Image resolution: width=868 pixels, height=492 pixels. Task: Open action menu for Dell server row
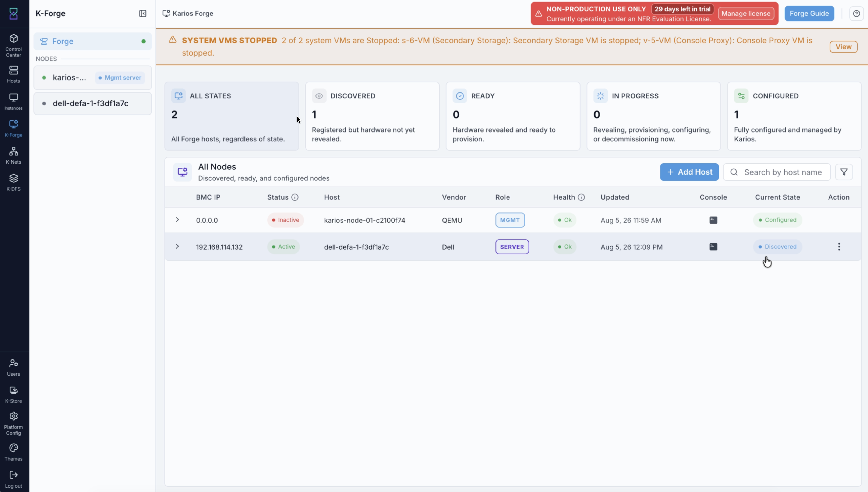(x=839, y=247)
